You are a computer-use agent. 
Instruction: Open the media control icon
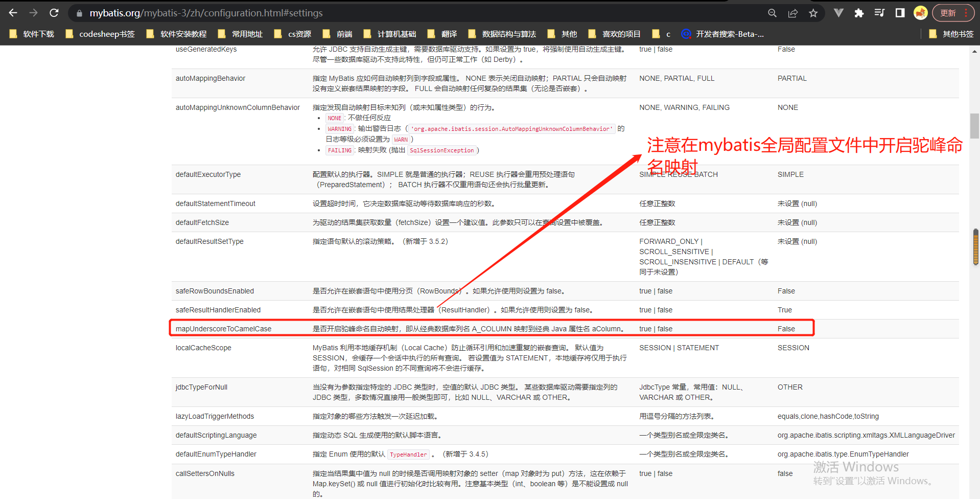point(879,13)
